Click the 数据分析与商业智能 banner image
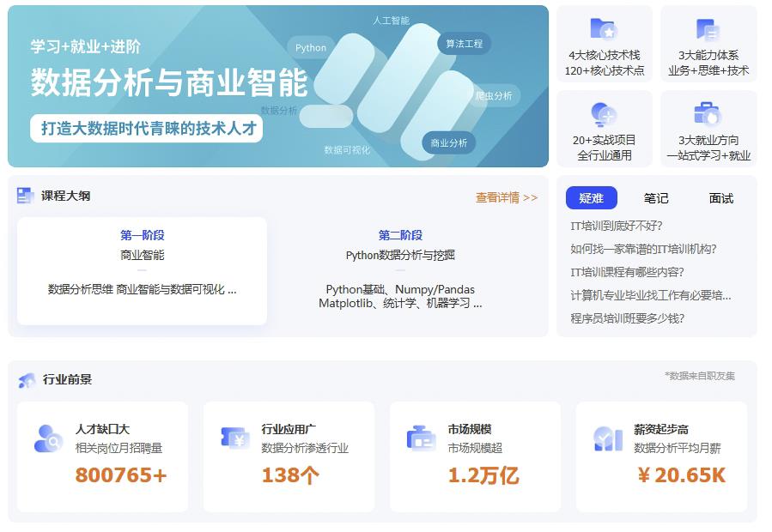 (277, 86)
